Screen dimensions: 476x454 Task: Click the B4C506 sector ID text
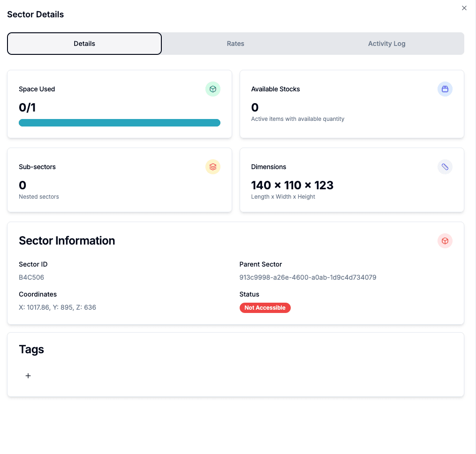pos(31,277)
